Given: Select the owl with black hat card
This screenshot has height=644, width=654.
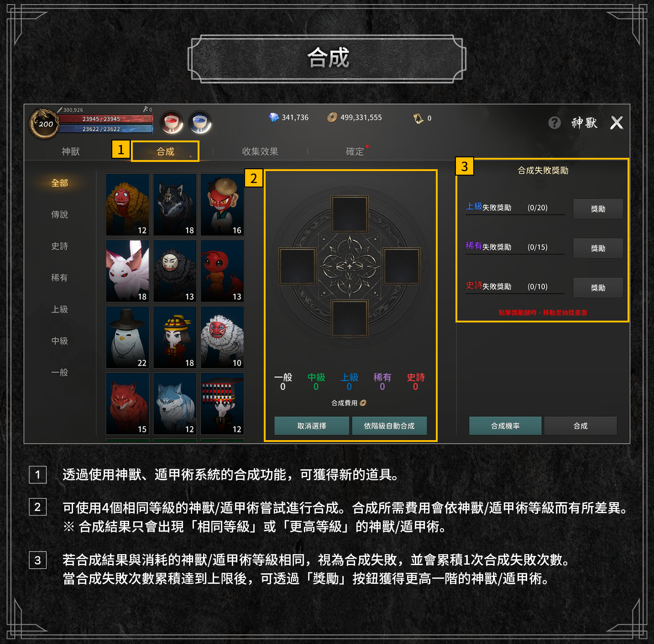Looking at the screenshot, I should [128, 338].
